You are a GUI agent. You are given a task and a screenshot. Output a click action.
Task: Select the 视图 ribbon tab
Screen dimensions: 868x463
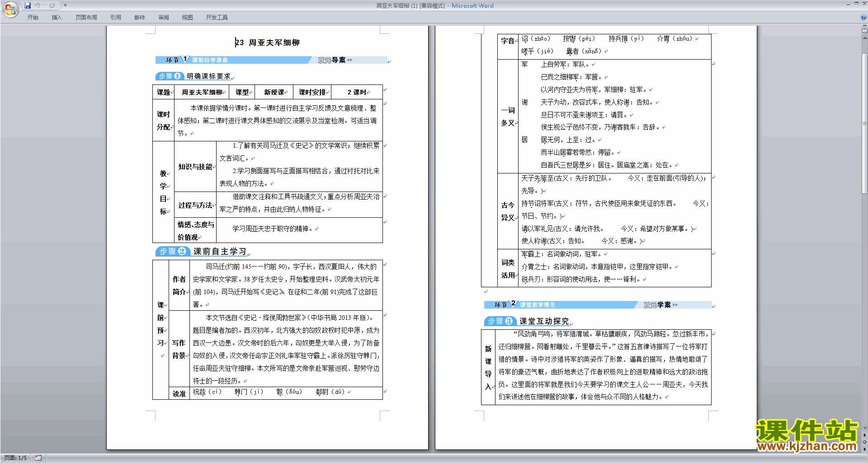pos(188,18)
